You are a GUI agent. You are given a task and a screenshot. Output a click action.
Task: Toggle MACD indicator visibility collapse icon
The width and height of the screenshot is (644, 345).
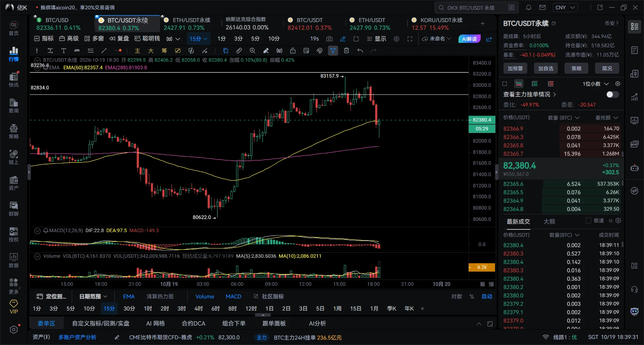(37, 230)
